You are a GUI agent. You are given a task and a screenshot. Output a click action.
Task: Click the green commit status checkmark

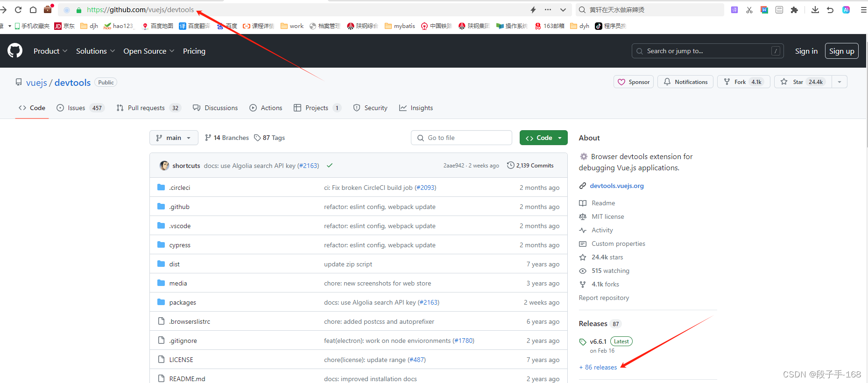pyautogui.click(x=330, y=166)
